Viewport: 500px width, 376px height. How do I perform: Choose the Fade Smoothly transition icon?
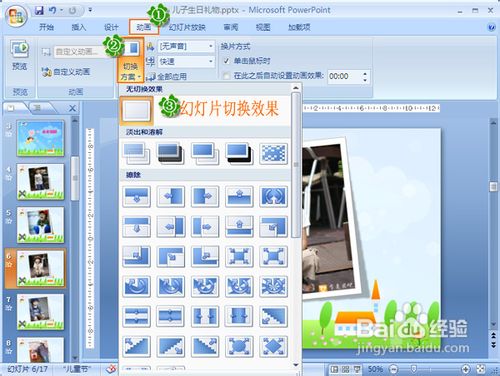pyautogui.click(x=136, y=153)
